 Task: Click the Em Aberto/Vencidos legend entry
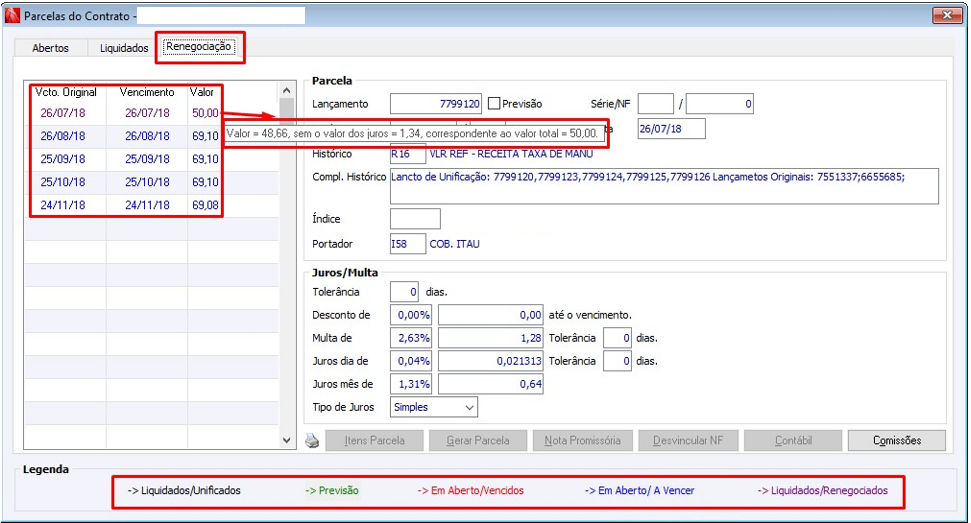coord(471,490)
